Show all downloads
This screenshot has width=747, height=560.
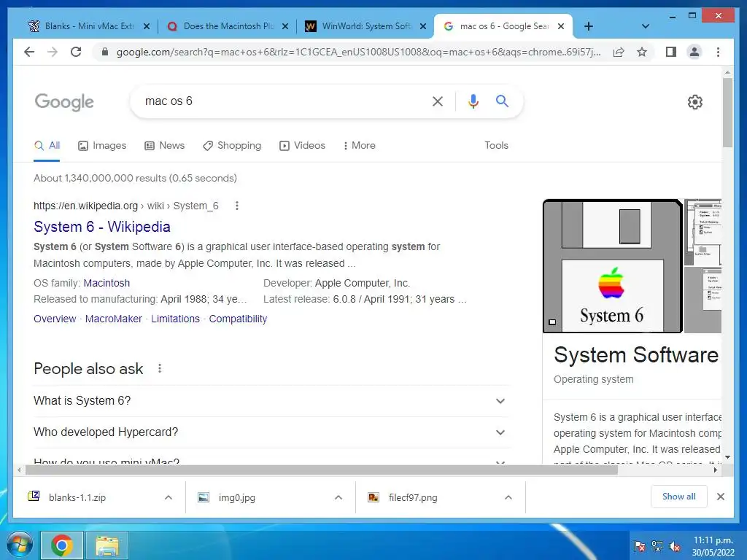679,497
